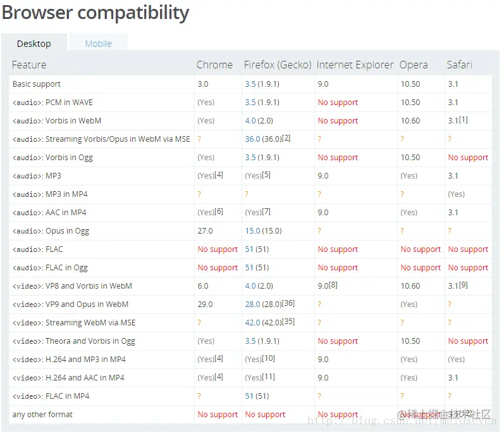The width and height of the screenshot is (504, 433).
Task: Select the <video>: H.264 and MP3 in MP4 cell
Action: tap(102, 359)
